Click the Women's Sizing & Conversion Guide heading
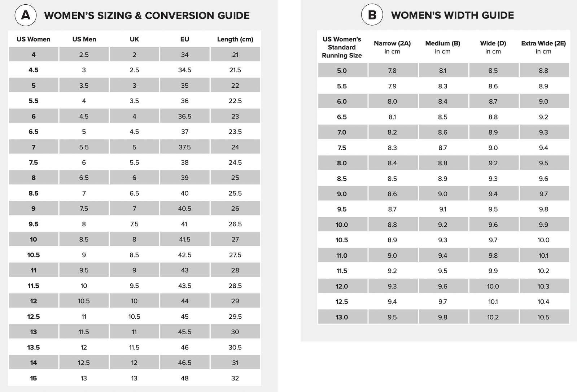The height and width of the screenshot is (392, 577). (147, 16)
